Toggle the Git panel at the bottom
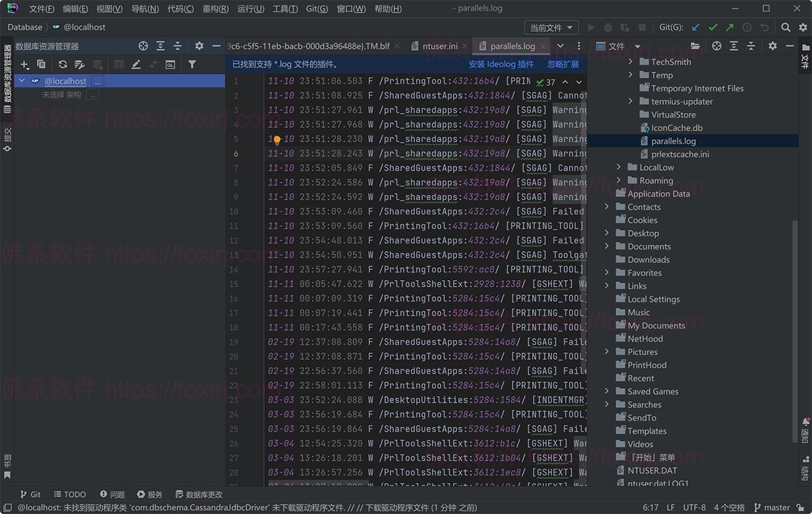Image resolution: width=812 pixels, height=514 pixels. coord(30,494)
